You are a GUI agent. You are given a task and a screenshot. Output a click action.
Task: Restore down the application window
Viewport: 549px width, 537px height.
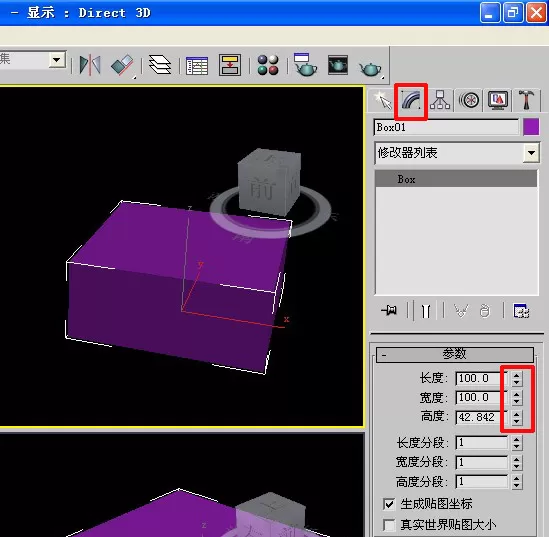click(x=513, y=13)
